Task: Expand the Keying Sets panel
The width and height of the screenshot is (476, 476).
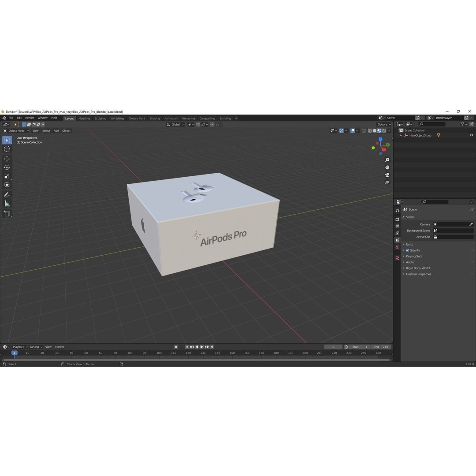Action: (414, 257)
